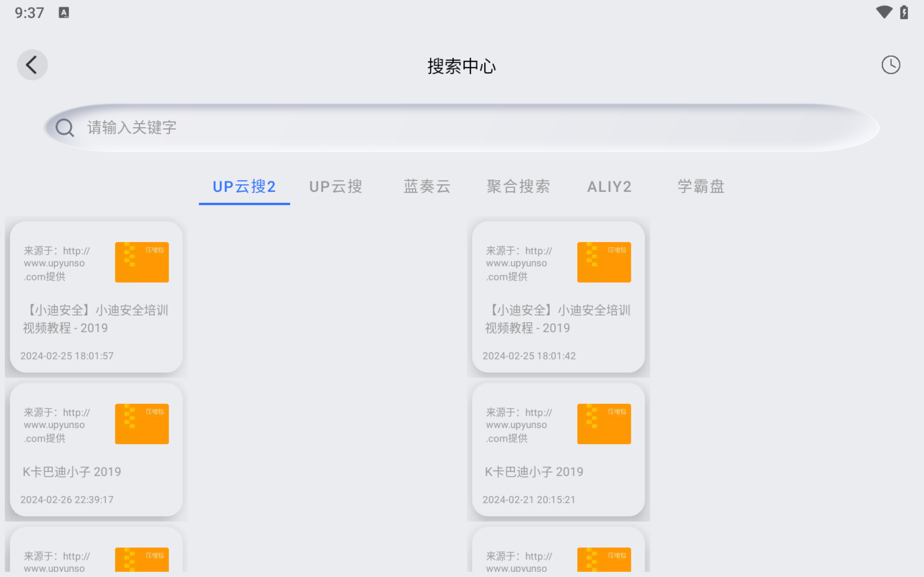Switch to the 蓝奏云 tab
This screenshot has width=924, height=577.
coord(427,187)
